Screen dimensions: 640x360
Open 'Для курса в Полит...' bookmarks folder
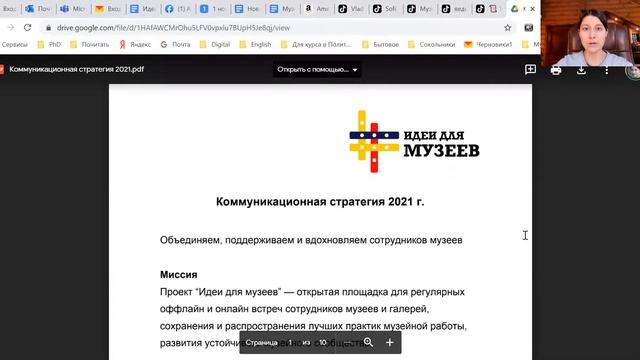(316, 44)
